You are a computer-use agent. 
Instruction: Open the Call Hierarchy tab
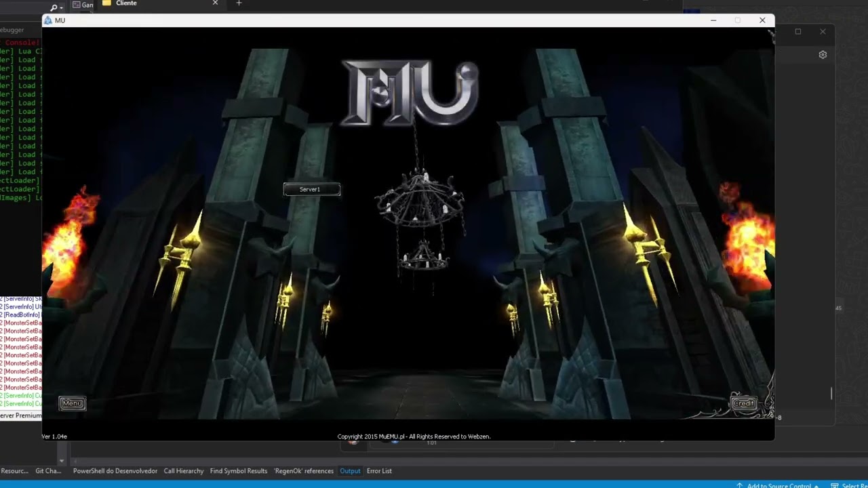(183, 471)
